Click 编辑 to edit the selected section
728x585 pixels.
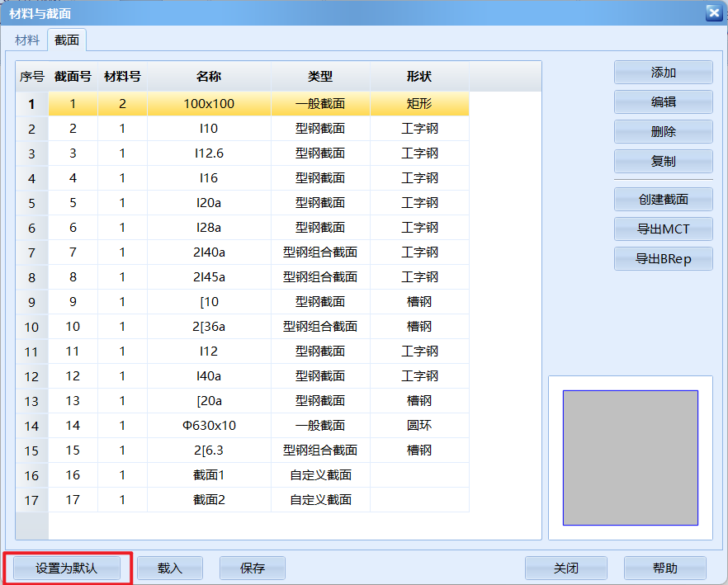(x=663, y=102)
